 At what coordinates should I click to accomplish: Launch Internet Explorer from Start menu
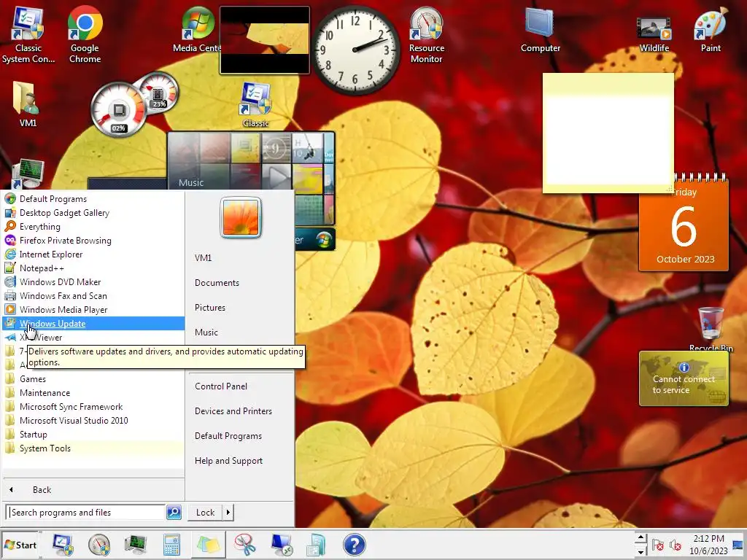(x=93, y=254)
